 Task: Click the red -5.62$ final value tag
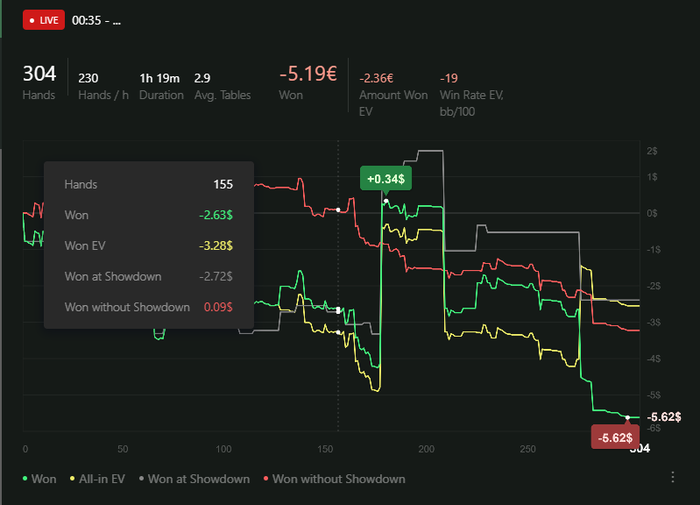(x=613, y=438)
